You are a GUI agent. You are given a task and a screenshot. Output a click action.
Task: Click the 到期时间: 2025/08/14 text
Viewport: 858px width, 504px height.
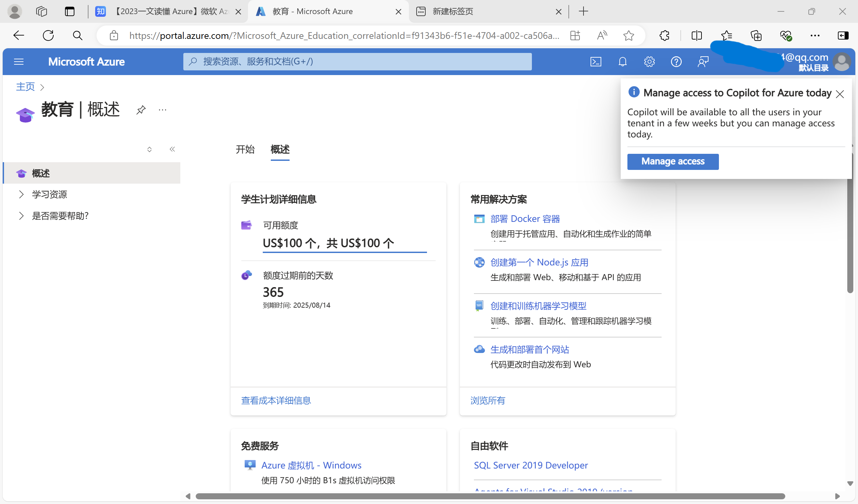[296, 305]
